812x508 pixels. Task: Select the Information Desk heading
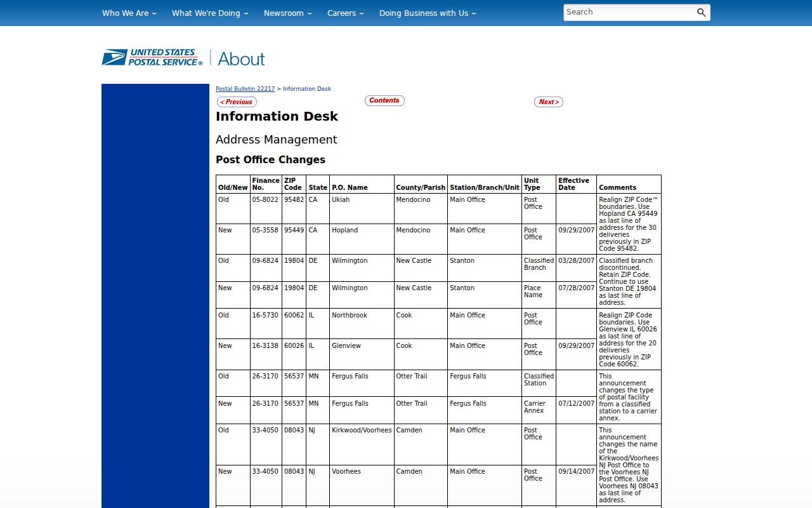[x=277, y=116]
